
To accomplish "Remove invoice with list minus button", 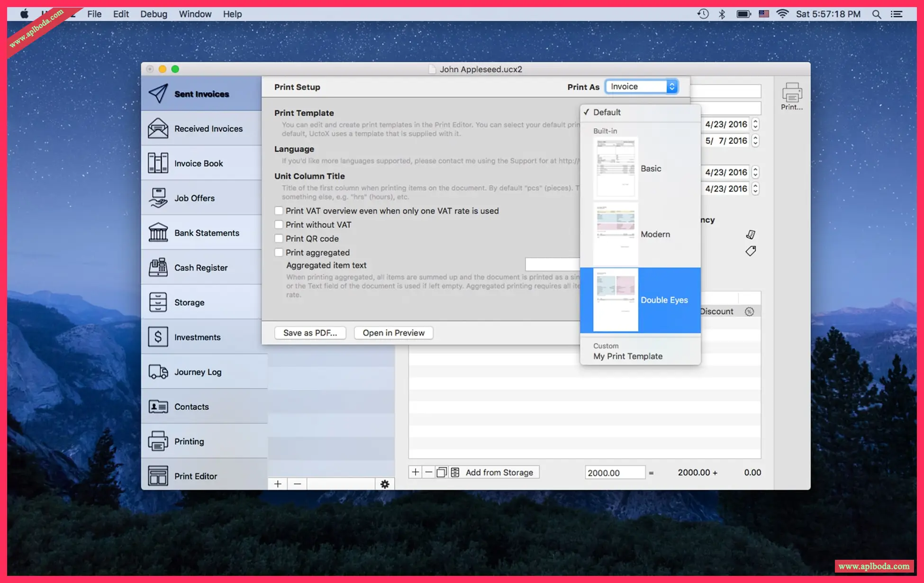I will point(297,484).
